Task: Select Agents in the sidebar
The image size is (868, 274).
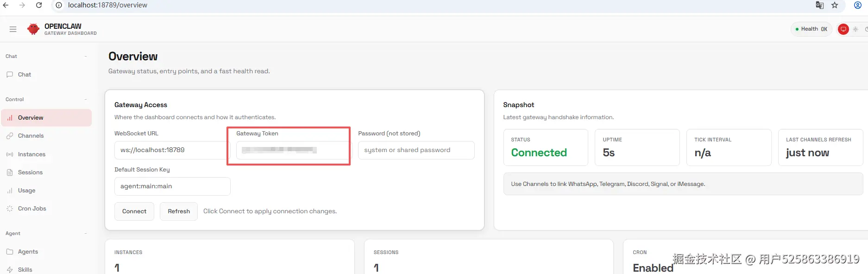Action: point(28,252)
